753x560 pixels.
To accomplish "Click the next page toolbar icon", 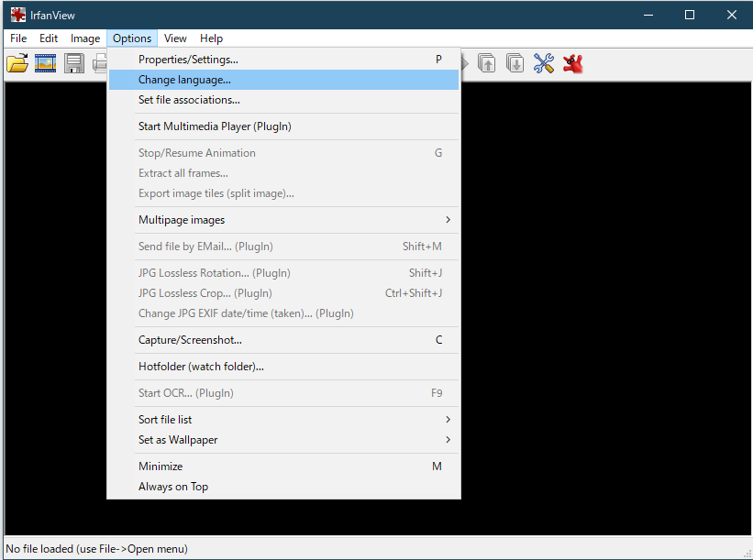I will tap(515, 63).
